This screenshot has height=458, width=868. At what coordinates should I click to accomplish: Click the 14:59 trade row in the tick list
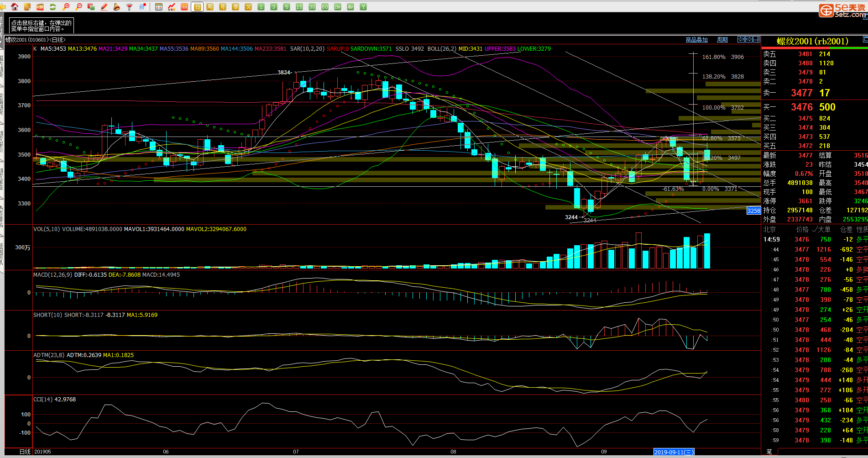[x=815, y=240]
